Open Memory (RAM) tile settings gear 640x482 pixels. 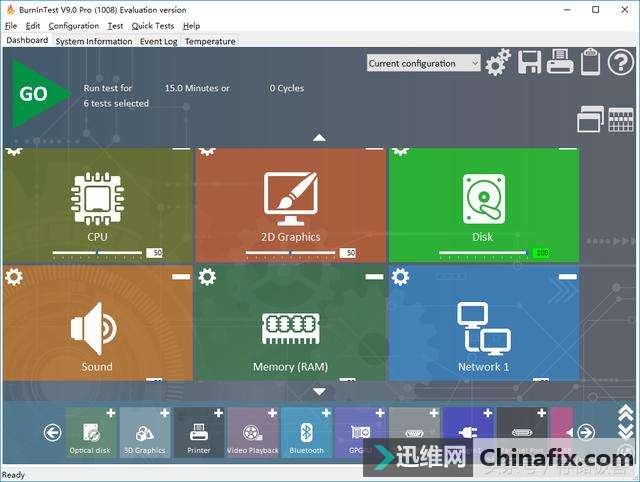(207, 277)
